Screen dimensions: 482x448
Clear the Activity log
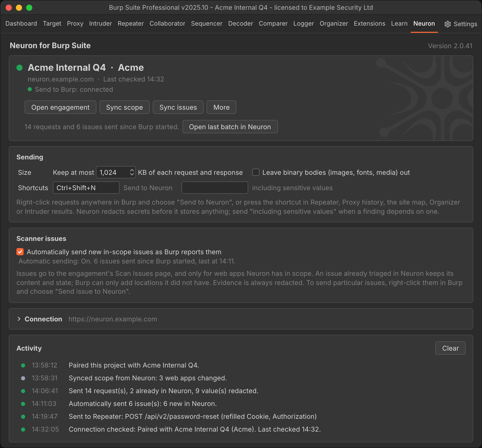[x=450, y=348]
